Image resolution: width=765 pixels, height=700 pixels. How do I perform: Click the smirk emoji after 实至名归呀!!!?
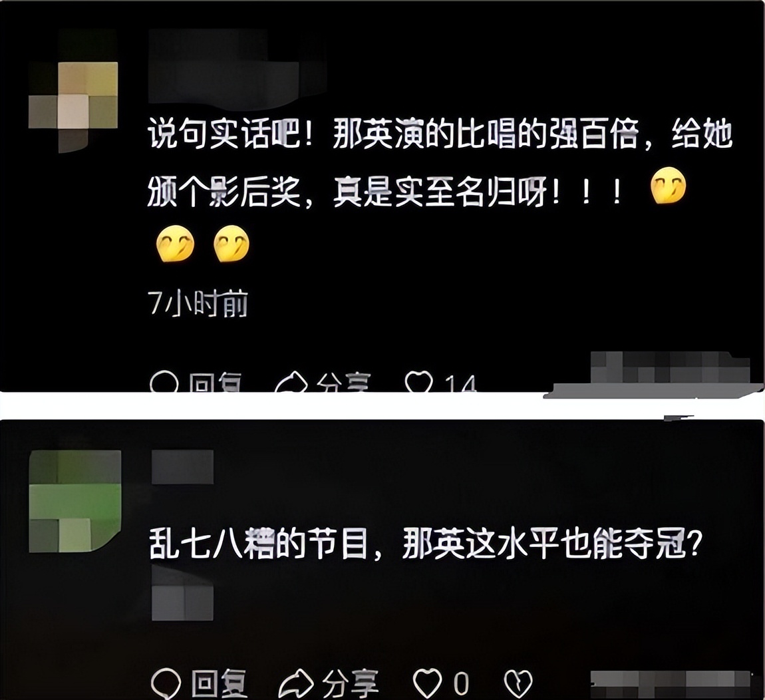coord(669,186)
